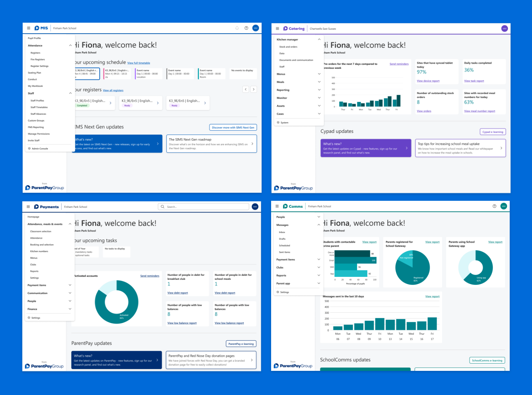The image size is (532, 395).
Task: Click the Comms logo in header
Action: click(293, 206)
